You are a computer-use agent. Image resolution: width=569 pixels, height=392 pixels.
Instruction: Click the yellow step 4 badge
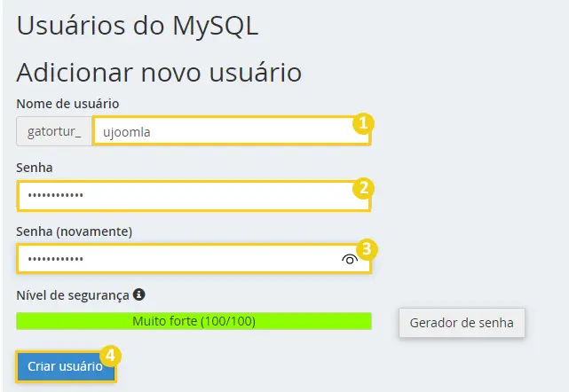110,356
